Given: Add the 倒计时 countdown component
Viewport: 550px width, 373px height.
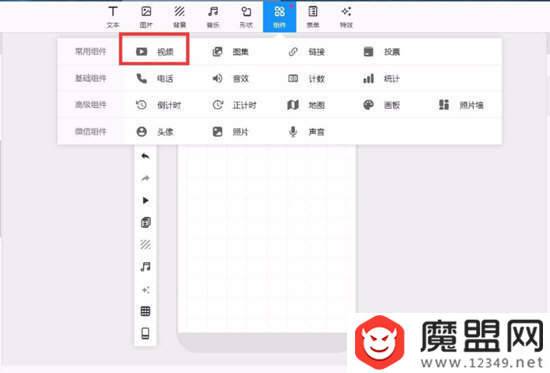Looking at the screenshot, I should [x=159, y=105].
